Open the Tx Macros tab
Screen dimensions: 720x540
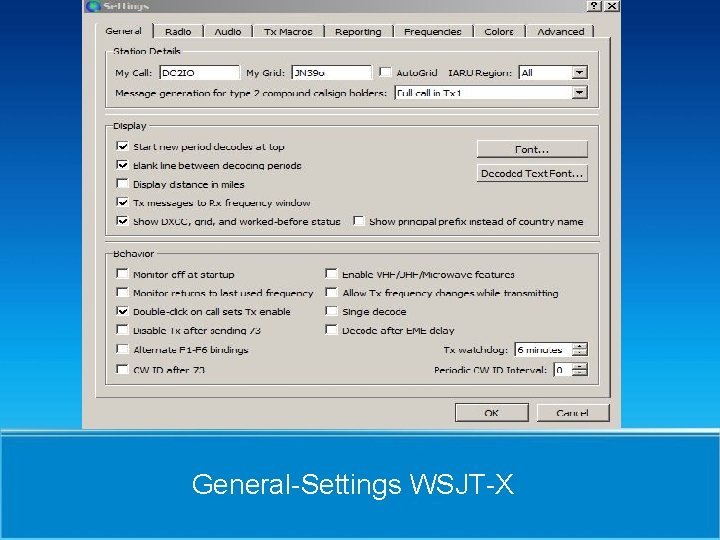[x=288, y=32]
